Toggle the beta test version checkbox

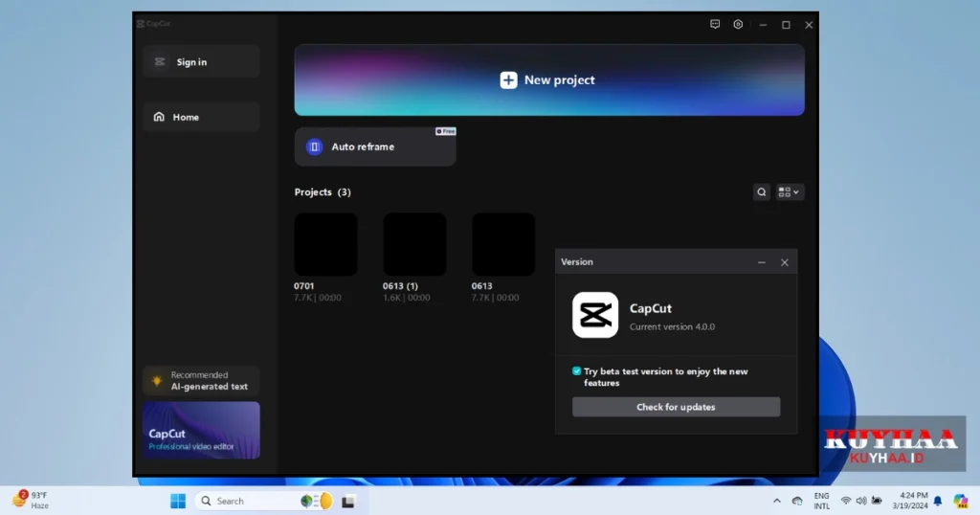click(x=577, y=371)
